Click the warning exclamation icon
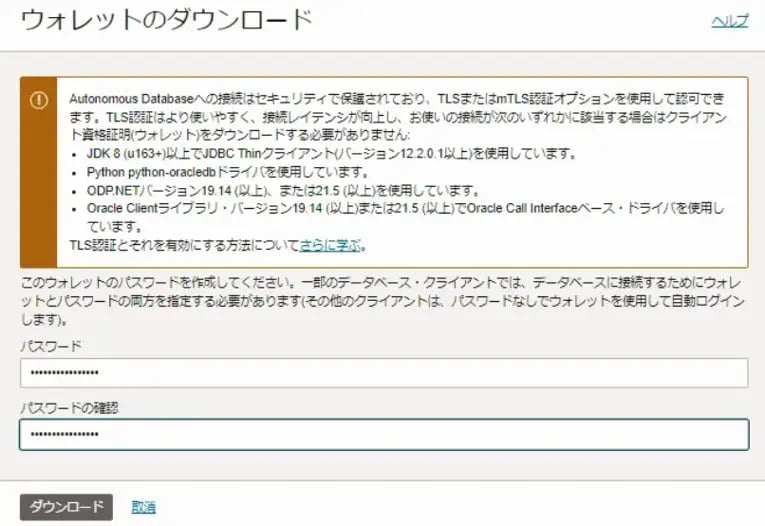This screenshot has height=526, width=765. pos(38,100)
